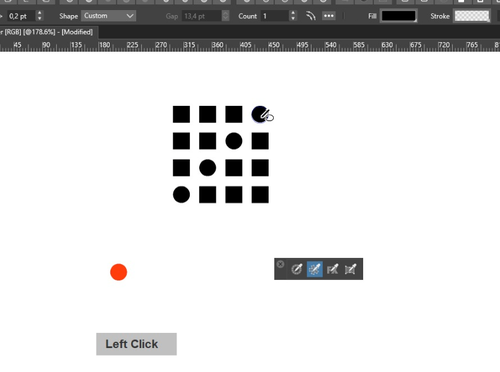Click the black circle in the grid's second row
Viewport: 500px width, 372px height.
click(x=234, y=141)
